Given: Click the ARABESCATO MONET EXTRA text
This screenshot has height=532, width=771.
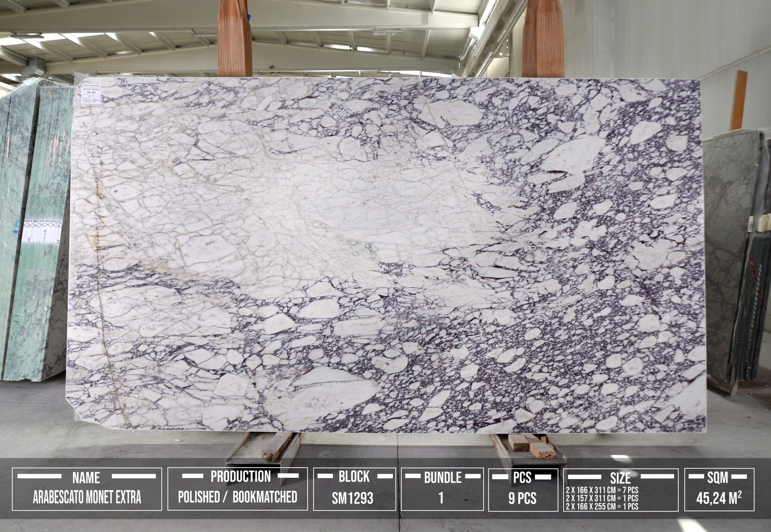Looking at the screenshot, I should [x=87, y=497].
